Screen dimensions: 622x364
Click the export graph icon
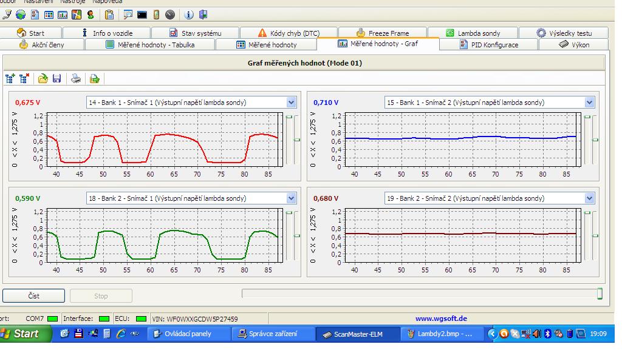click(94, 78)
